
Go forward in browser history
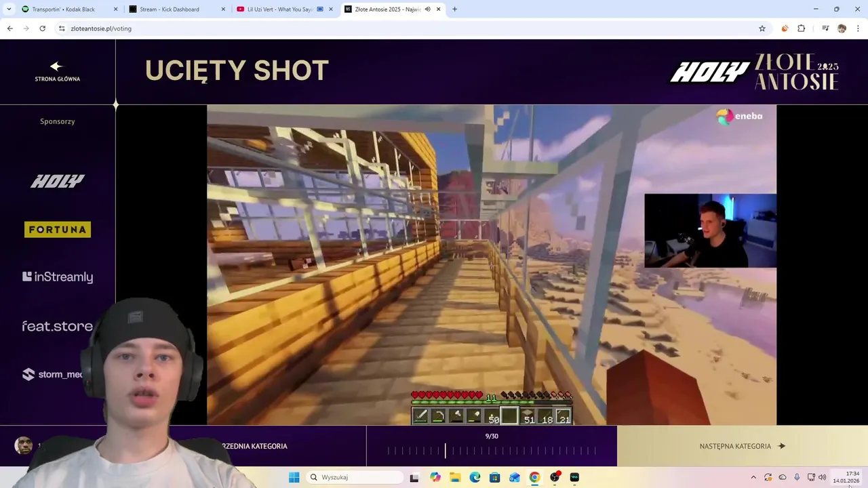(26, 28)
